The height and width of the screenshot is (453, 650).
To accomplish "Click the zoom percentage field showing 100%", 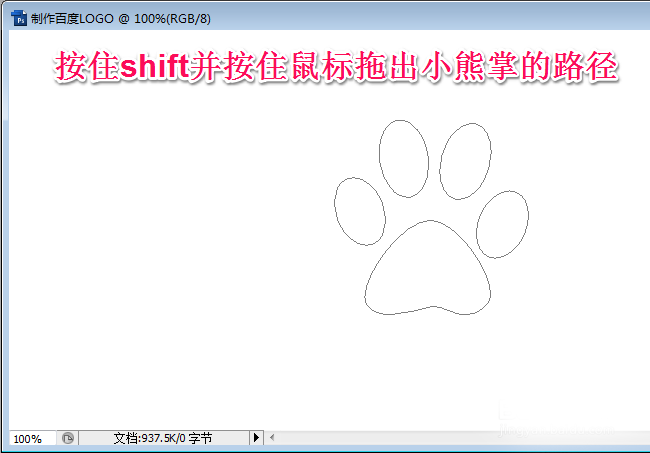I will point(32,438).
